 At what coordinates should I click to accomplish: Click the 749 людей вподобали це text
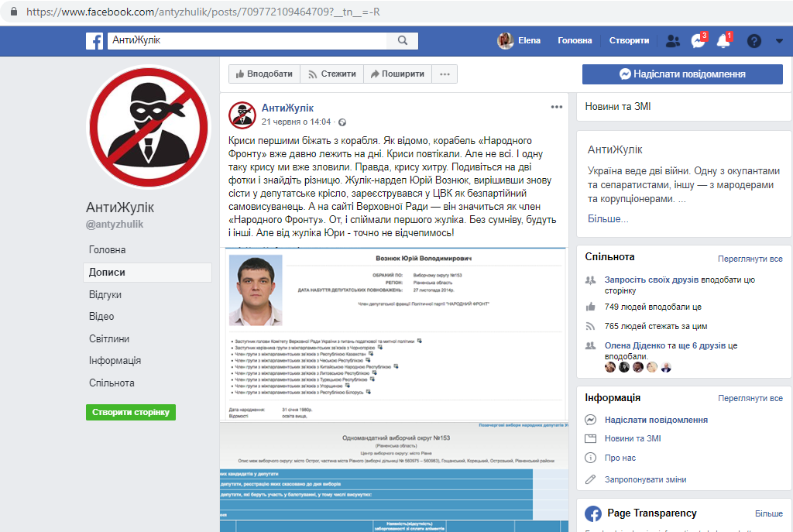click(x=653, y=307)
